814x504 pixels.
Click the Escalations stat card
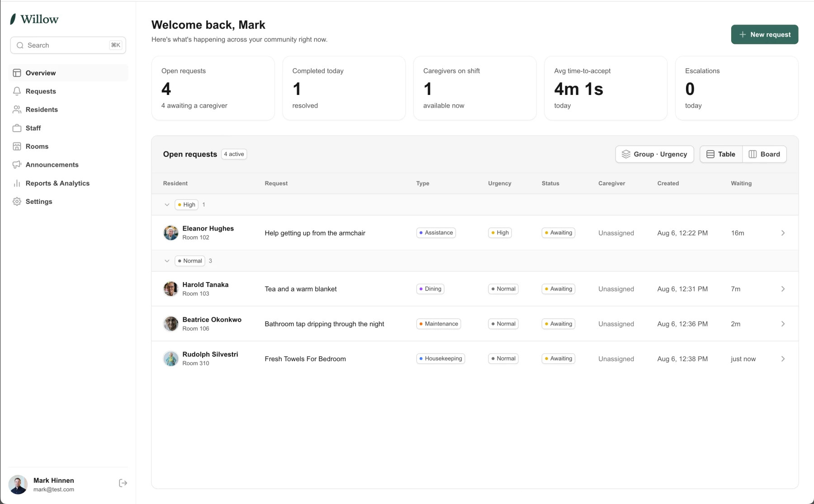point(737,88)
